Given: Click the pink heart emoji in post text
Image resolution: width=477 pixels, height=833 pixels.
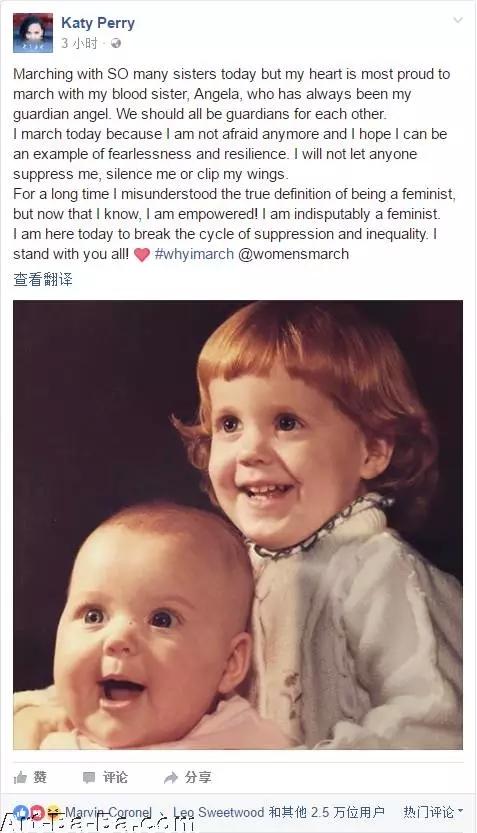Looking at the screenshot, I should click(142, 254).
